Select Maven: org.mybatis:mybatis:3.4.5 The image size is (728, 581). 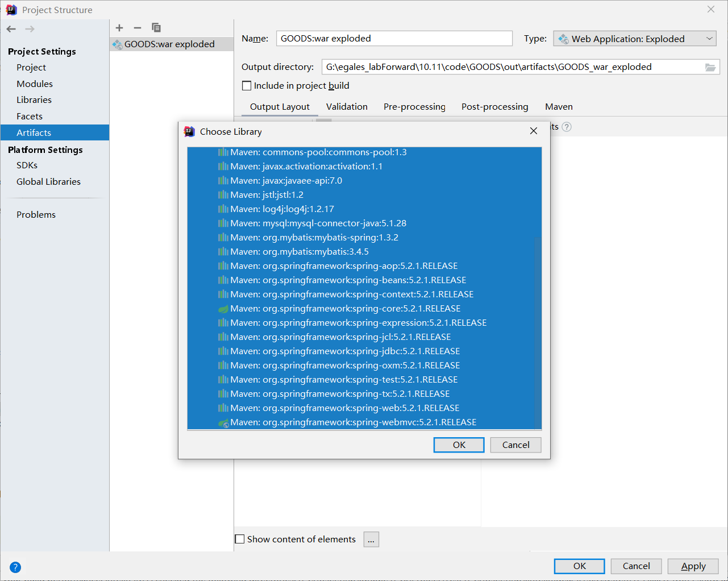click(364, 252)
